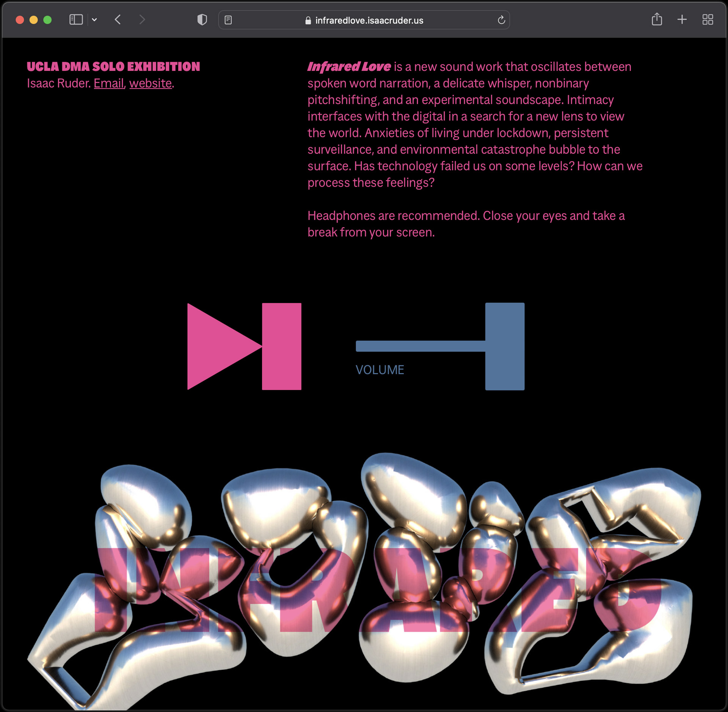Go back with the back arrow
The image size is (728, 712).
118,20
